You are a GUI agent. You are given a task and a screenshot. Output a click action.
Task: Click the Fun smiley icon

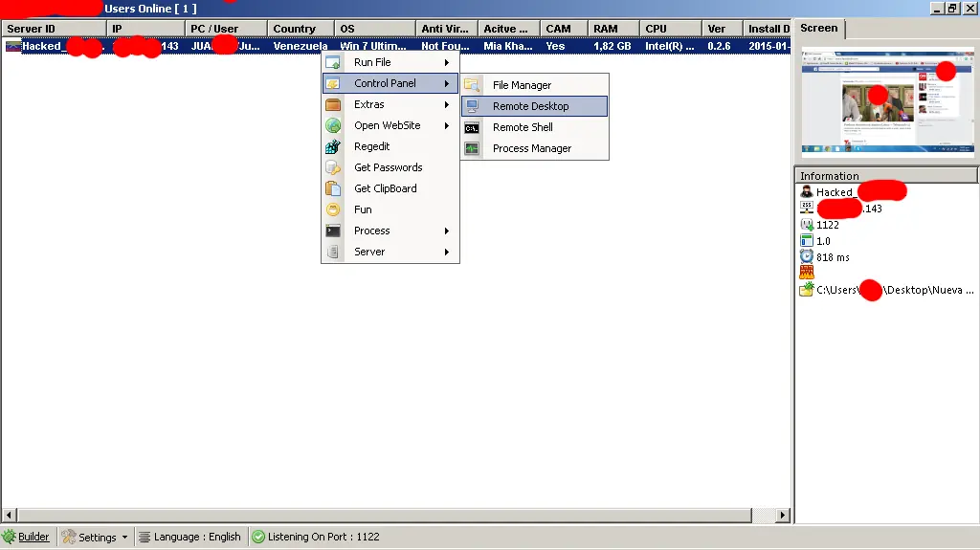click(333, 209)
